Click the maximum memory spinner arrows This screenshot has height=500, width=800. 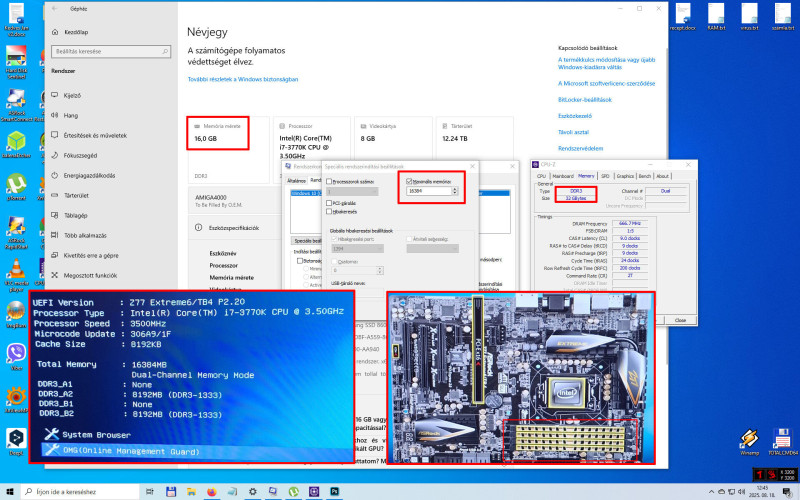pos(455,191)
